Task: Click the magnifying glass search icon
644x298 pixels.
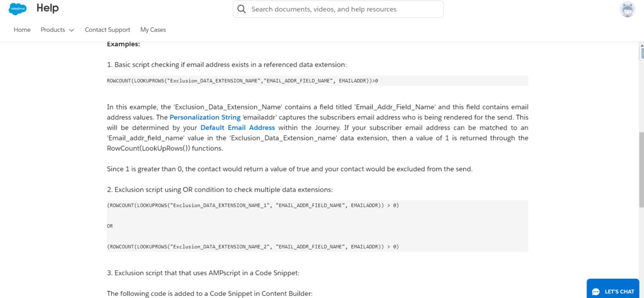Action: (242, 9)
